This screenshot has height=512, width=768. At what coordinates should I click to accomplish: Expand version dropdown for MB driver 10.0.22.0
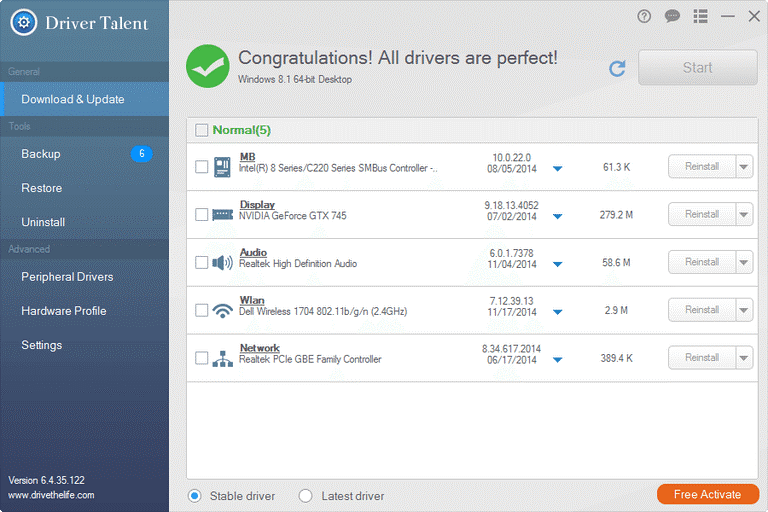tap(557, 169)
